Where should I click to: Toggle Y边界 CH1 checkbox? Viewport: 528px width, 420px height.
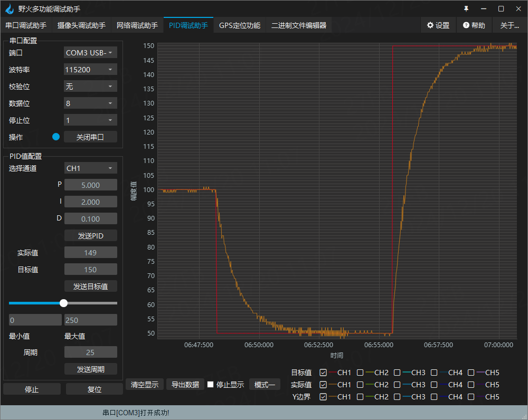pos(323,397)
